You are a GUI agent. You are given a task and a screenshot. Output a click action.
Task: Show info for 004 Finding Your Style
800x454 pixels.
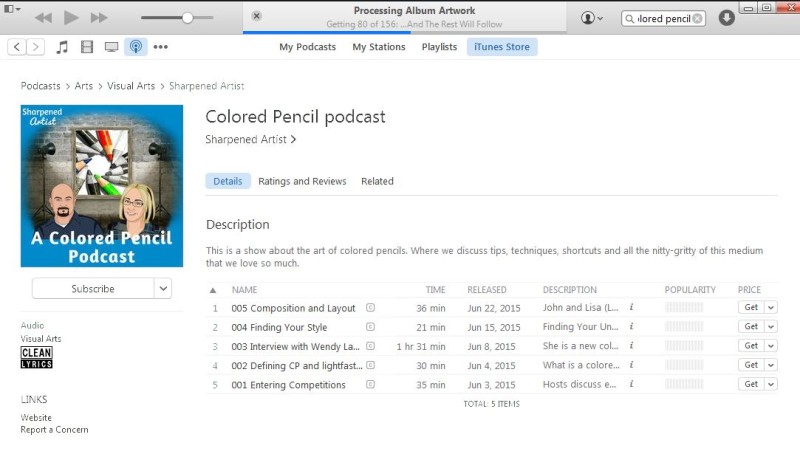tap(631, 326)
